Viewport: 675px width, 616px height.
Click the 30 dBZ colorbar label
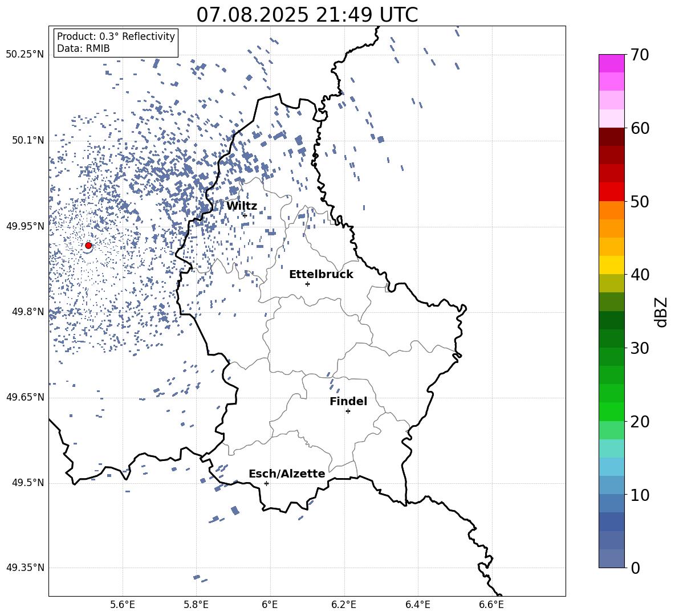(x=640, y=348)
